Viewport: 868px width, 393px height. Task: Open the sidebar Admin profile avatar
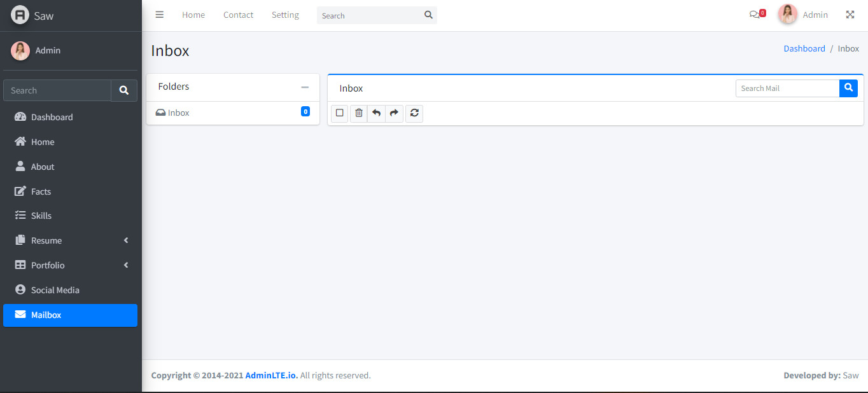pyautogui.click(x=20, y=51)
